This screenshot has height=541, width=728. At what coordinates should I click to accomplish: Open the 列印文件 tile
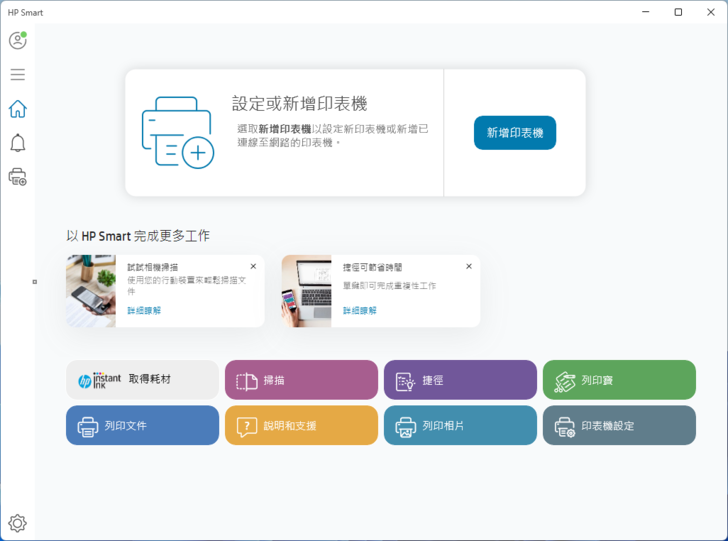point(143,425)
